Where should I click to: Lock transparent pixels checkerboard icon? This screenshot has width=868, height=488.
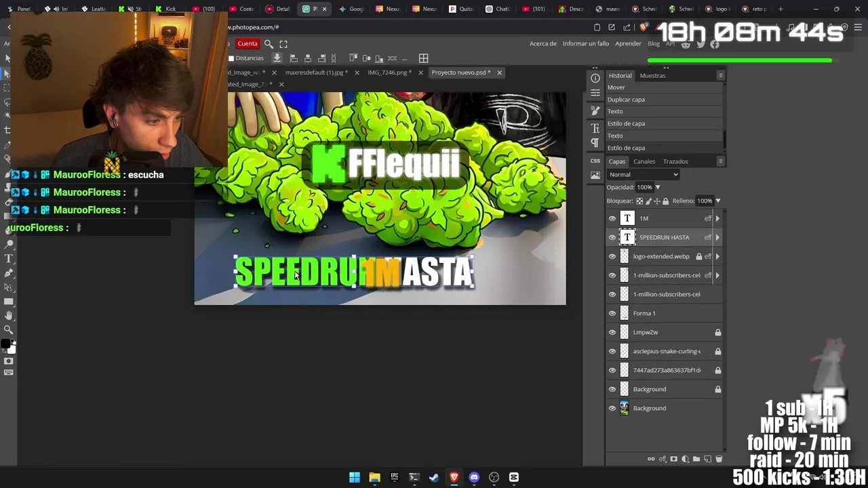(x=639, y=201)
